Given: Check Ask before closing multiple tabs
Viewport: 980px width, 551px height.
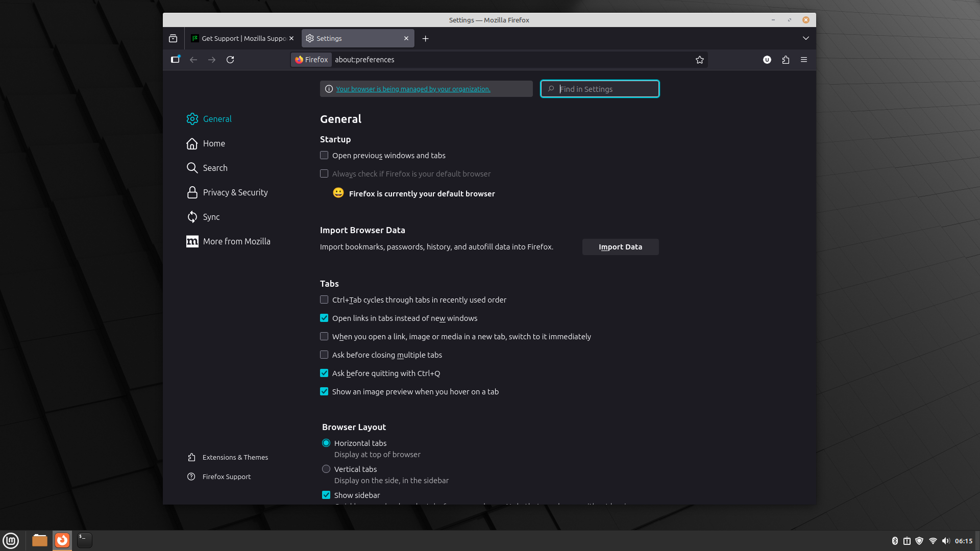Looking at the screenshot, I should pos(324,355).
